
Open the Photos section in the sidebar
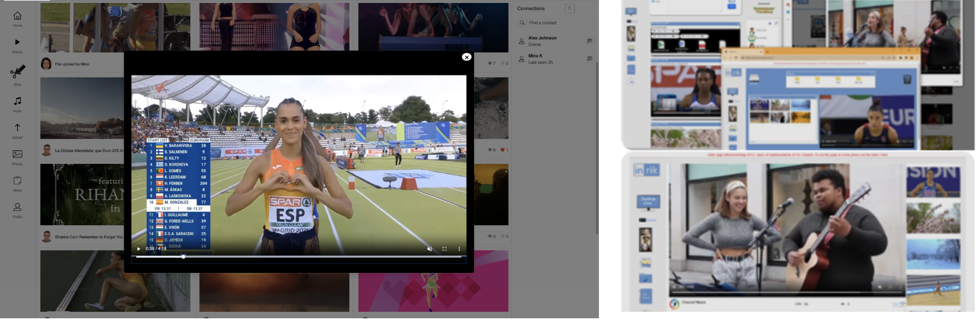tap(17, 154)
